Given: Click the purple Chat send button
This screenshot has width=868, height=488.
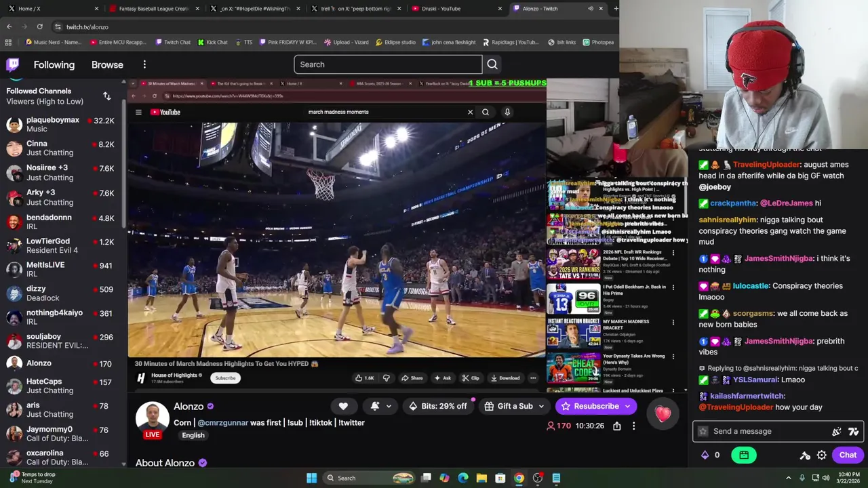Looking at the screenshot, I should click(848, 455).
